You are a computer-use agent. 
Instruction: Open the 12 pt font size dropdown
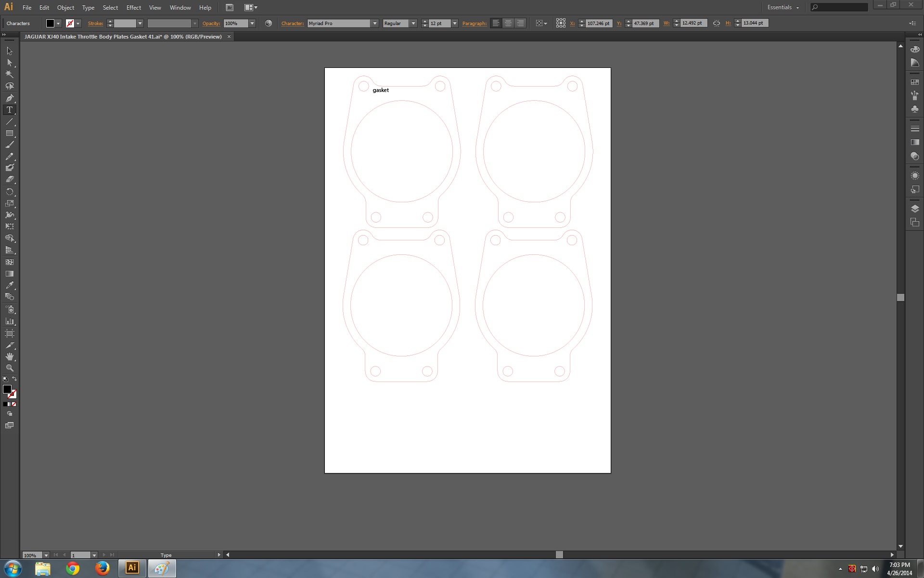[x=454, y=23]
